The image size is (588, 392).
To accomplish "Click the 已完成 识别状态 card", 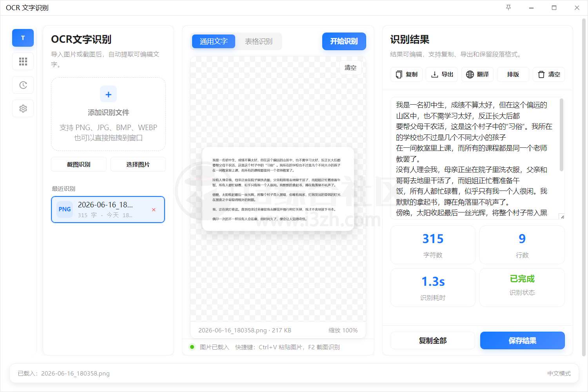I will 522,288.
